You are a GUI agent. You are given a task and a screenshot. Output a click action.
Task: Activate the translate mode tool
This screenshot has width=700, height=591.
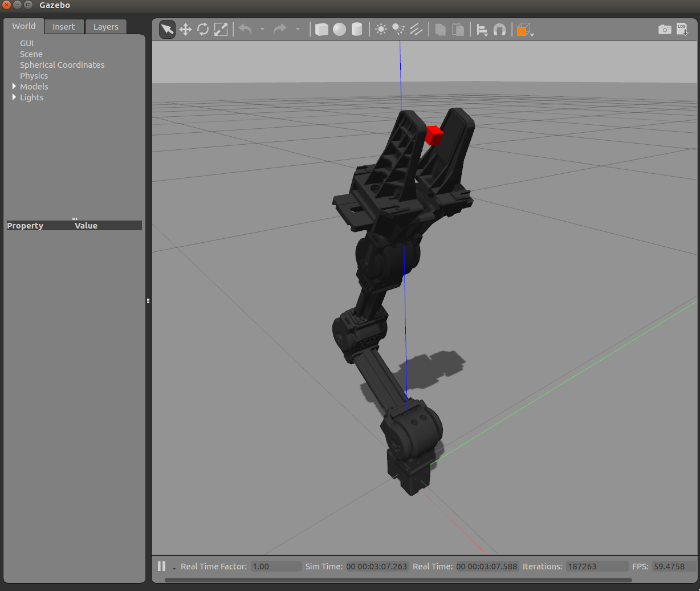click(x=185, y=30)
